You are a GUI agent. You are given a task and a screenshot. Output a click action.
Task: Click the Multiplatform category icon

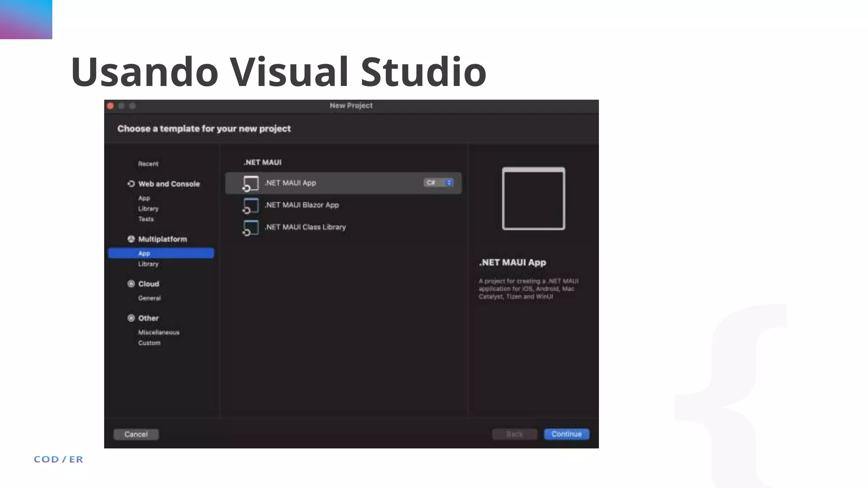(x=131, y=239)
